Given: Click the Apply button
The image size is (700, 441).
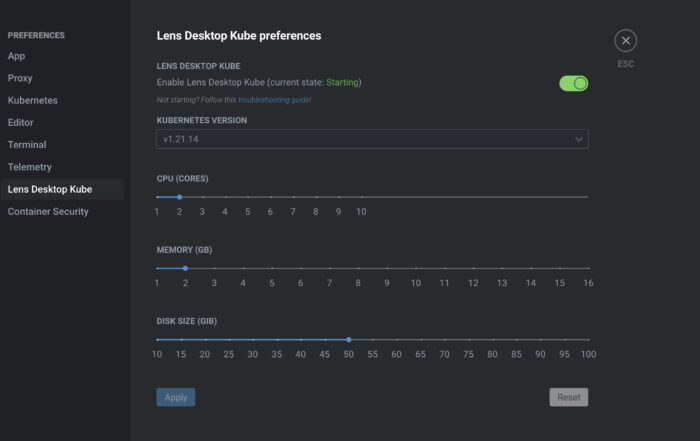Looking at the screenshot, I should [x=176, y=397].
